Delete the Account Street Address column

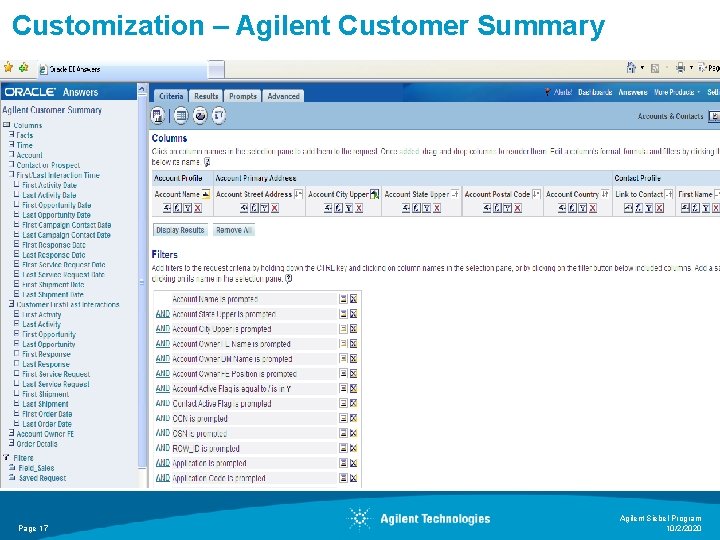(x=275, y=208)
